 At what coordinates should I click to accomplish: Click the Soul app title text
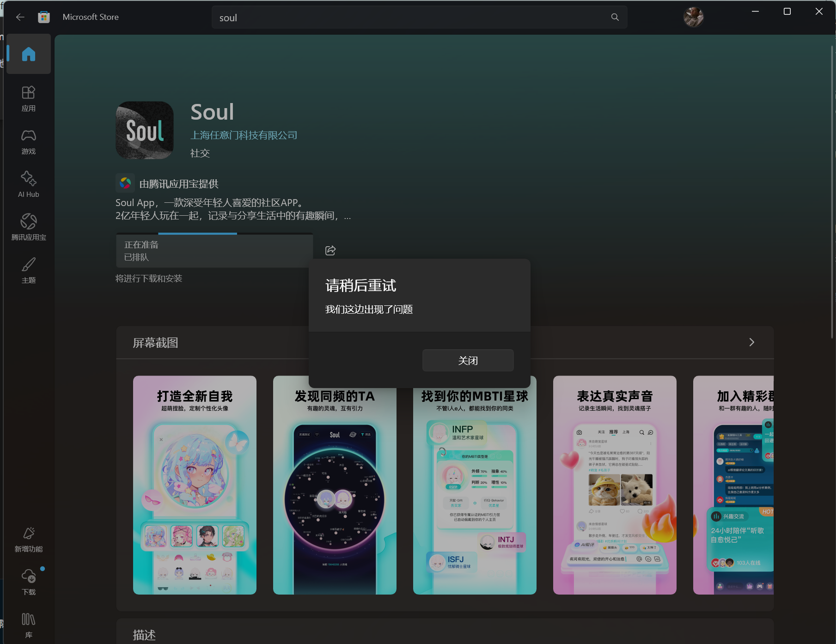[x=212, y=112]
